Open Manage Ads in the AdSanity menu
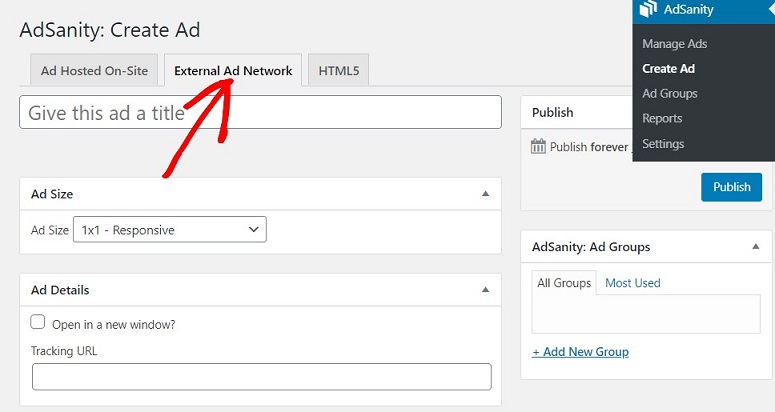This screenshot has width=775, height=412. [675, 44]
